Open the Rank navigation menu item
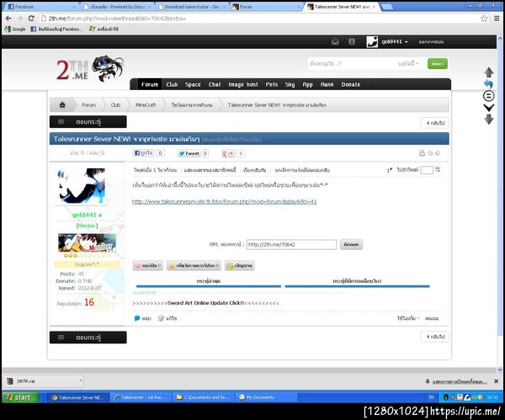This screenshot has height=420, width=505. coord(327,84)
